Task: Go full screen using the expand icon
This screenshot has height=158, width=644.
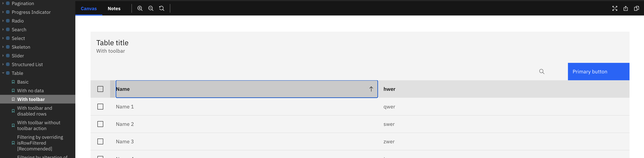Action: point(615,8)
